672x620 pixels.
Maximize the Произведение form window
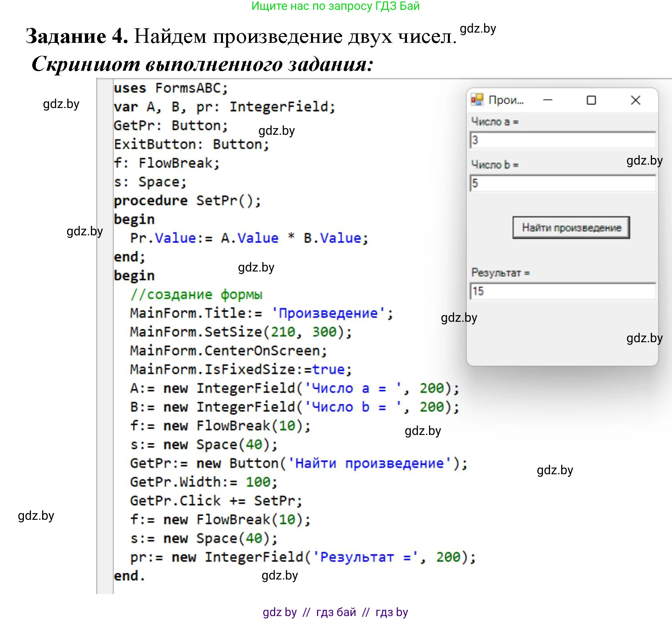[591, 100]
